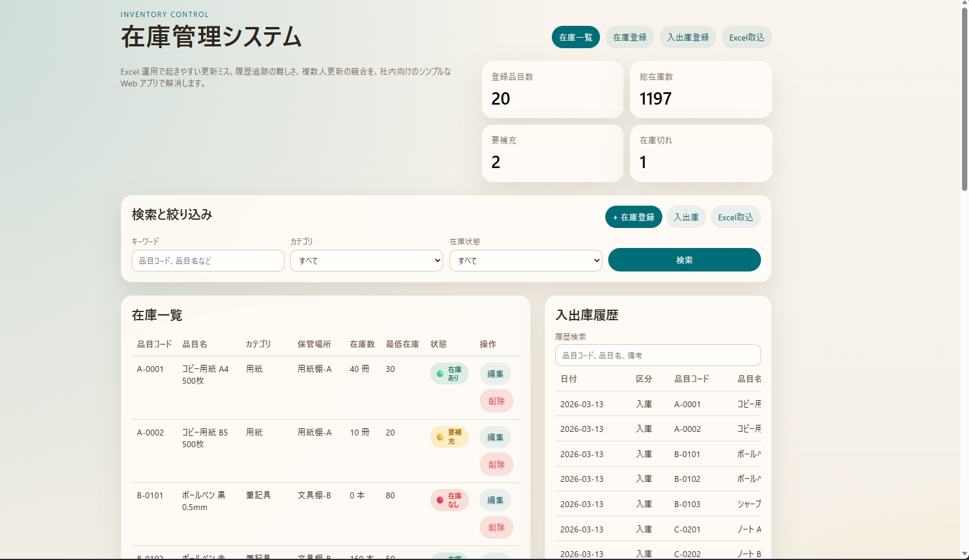Click the + 在庫登録 button in search panel
This screenshot has width=969, height=560.
click(x=633, y=217)
